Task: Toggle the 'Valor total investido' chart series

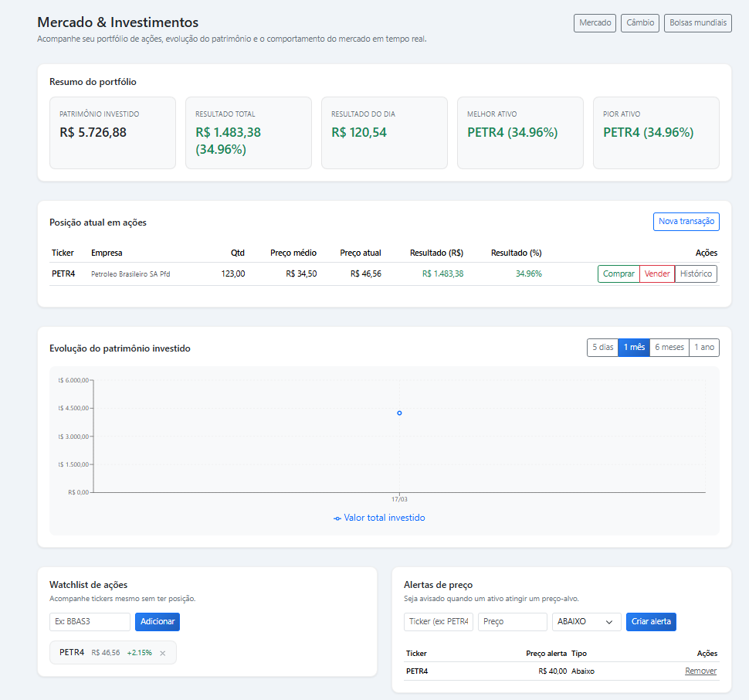Action: (378, 518)
